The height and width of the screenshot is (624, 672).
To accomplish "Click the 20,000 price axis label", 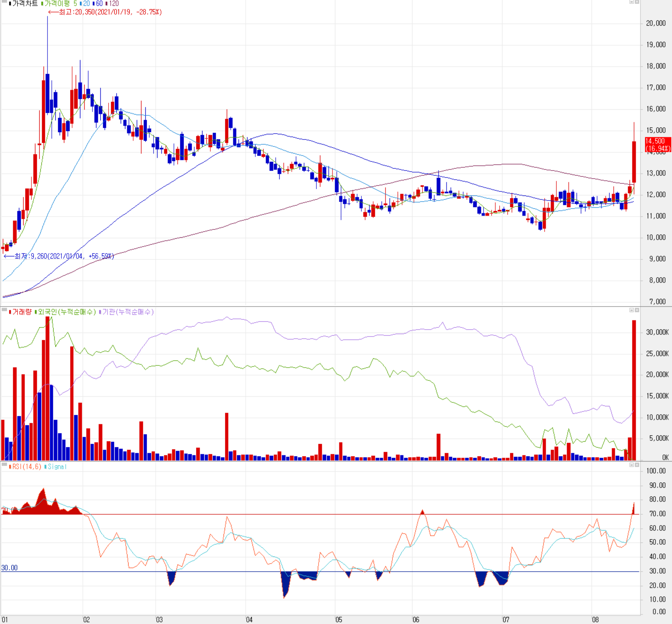I will point(656,23).
